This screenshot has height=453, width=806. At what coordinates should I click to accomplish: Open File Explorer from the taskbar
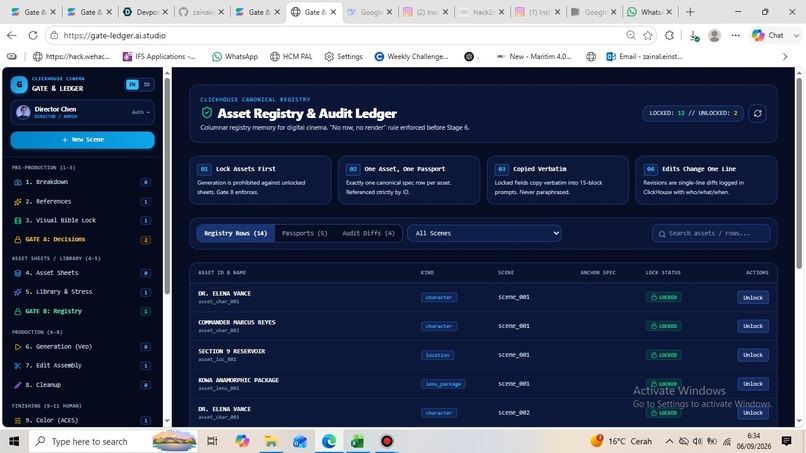click(x=270, y=441)
